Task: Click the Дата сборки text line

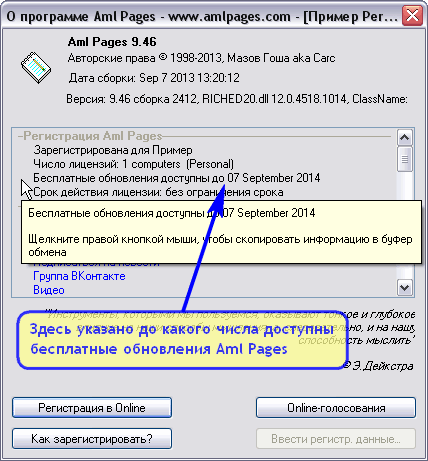Action: click(x=154, y=78)
